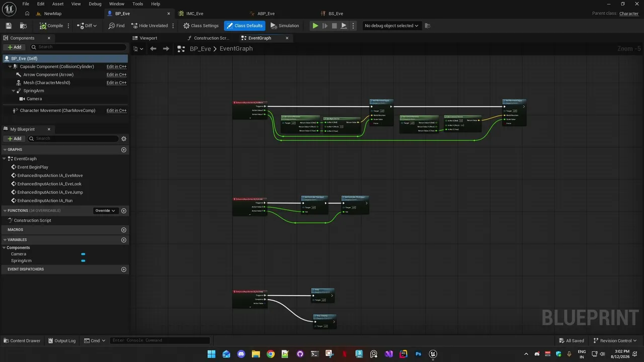Screen dimensions: 644x362
Task: Close the EventGraph tab
Action: pyautogui.click(x=287, y=38)
